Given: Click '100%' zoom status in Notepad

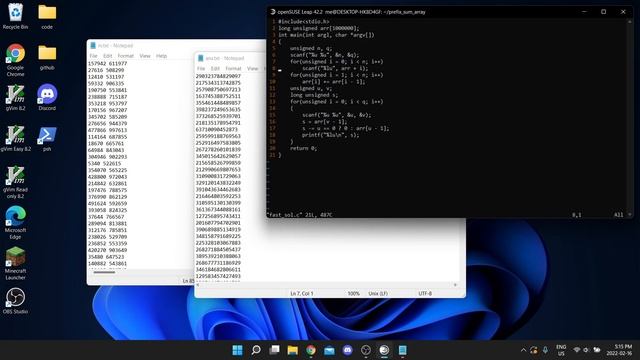Looking at the screenshot, I should pos(353,293).
